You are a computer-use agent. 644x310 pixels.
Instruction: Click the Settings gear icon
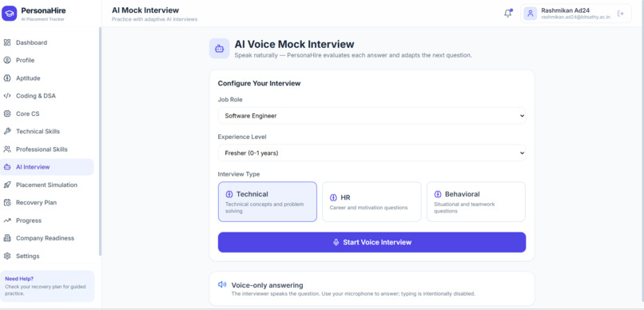coord(7,256)
